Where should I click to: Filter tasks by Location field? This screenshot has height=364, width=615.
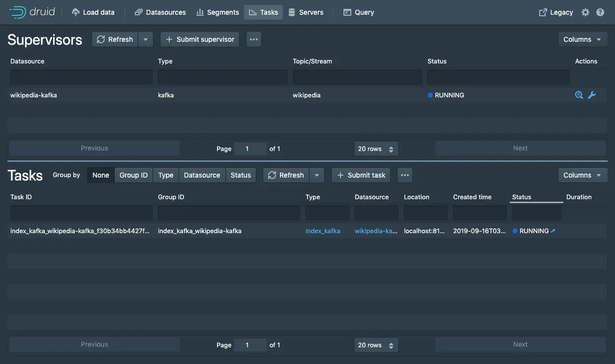tap(426, 212)
